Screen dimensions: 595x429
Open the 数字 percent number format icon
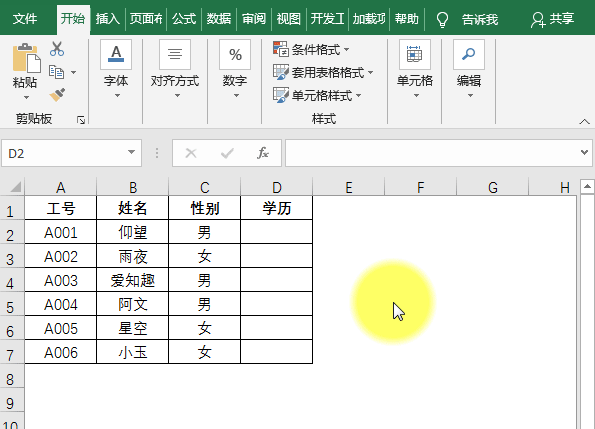point(235,55)
